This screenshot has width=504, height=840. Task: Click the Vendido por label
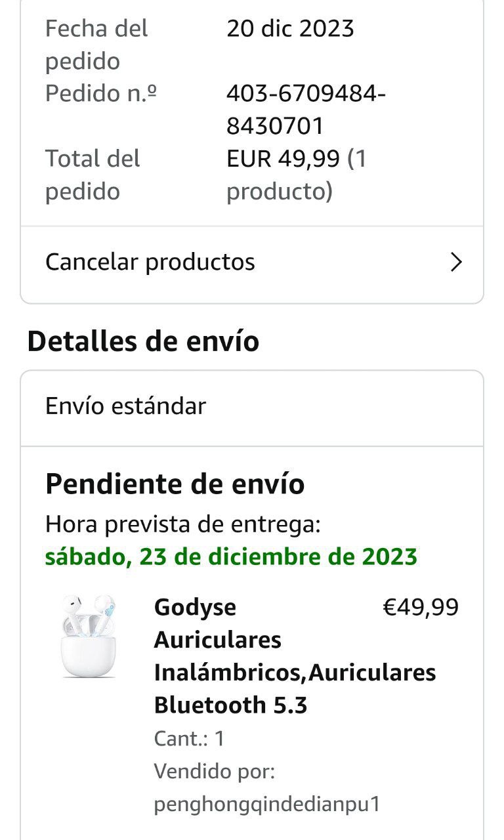(x=214, y=772)
